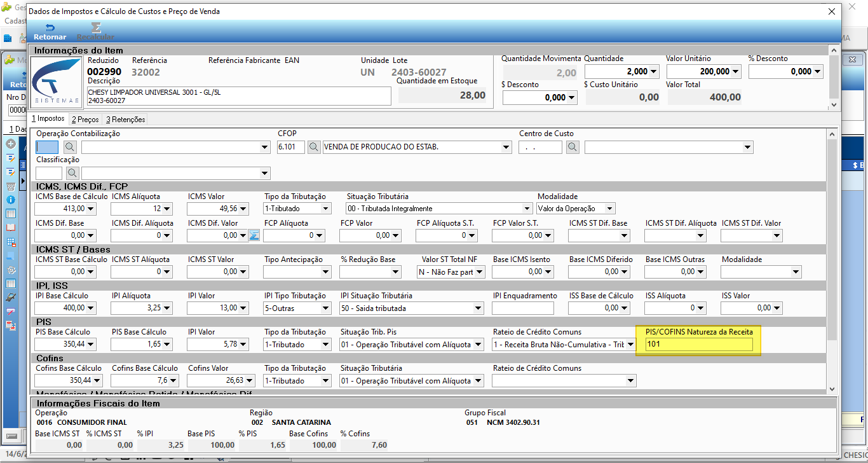Switch to the 2 Preços tab
Image resolution: width=868 pixels, height=463 pixels.
[85, 120]
